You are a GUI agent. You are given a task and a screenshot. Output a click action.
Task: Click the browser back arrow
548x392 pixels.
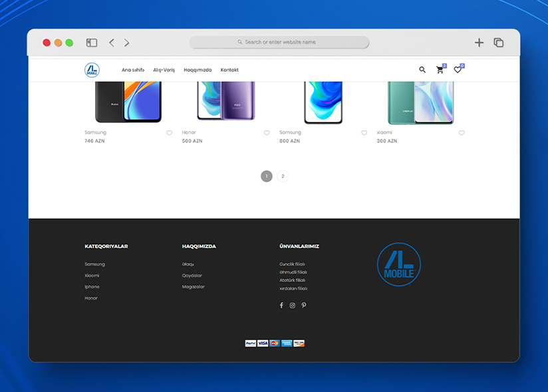[x=112, y=43]
